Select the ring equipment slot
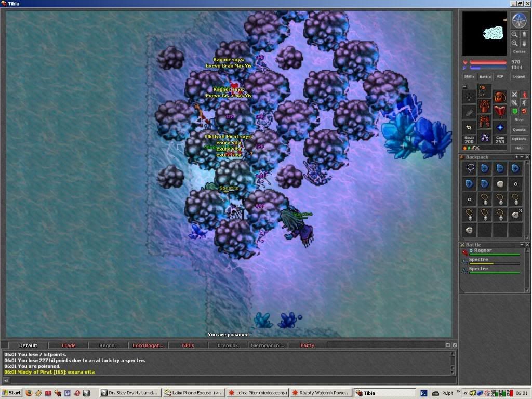532x399 pixels. (x=469, y=128)
